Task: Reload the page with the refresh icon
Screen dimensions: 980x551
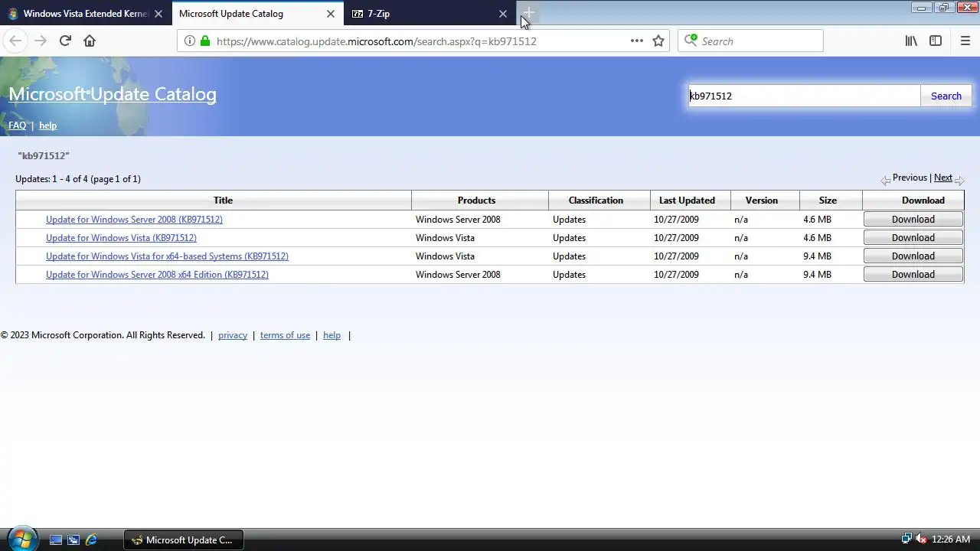Action: 65,41
